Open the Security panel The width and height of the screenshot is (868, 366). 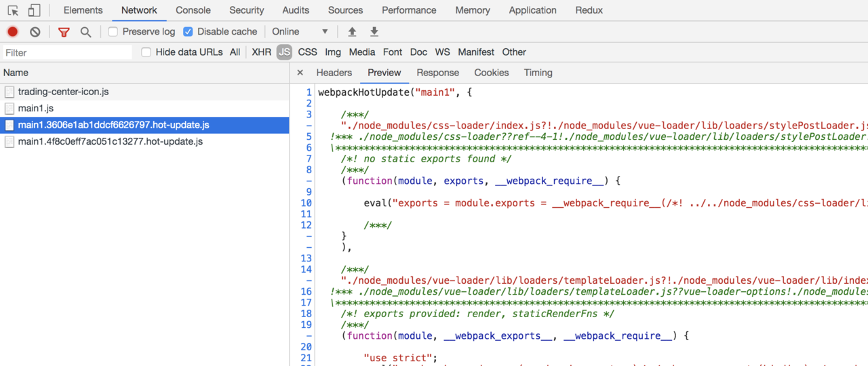click(x=247, y=10)
